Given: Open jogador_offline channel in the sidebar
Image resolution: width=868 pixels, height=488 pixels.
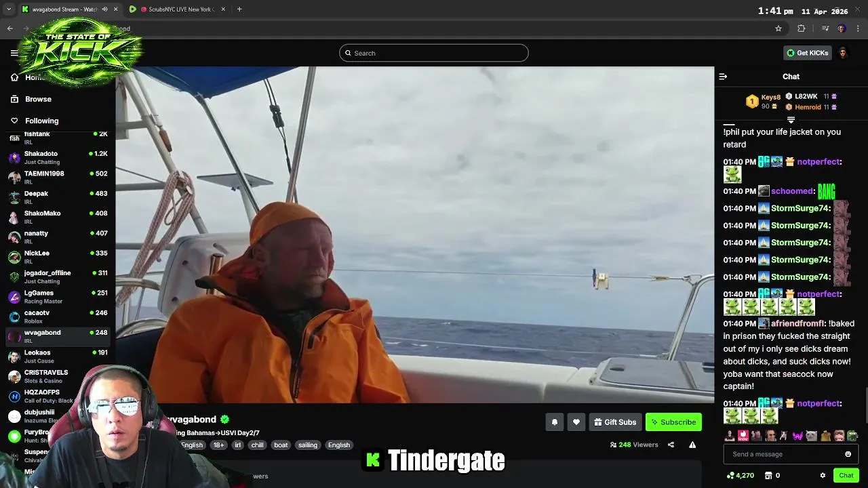Looking at the screenshot, I should tap(58, 277).
